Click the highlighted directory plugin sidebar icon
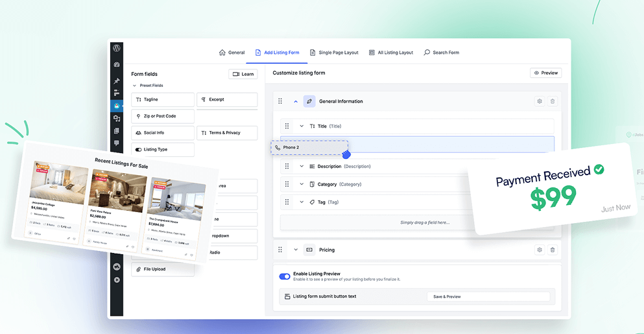Screen dimensions: 644x334 click(x=117, y=106)
